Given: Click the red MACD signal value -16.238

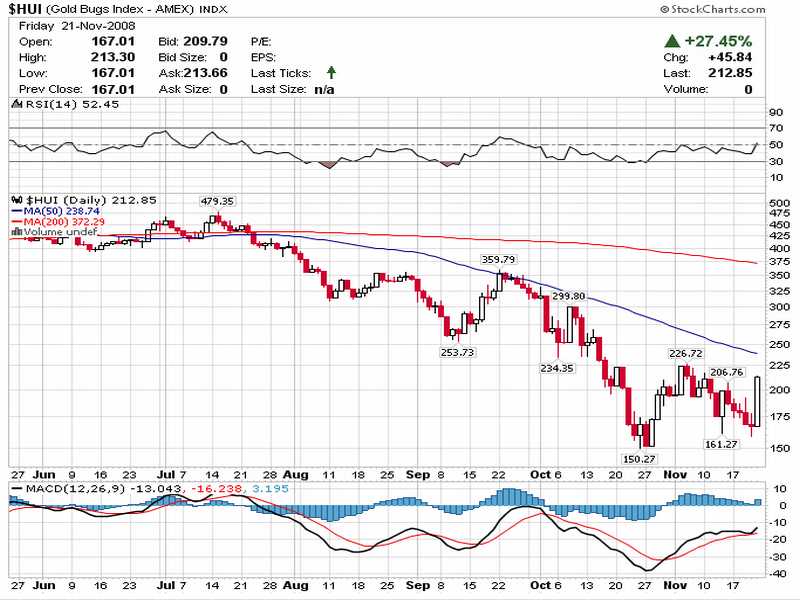Looking at the screenshot, I should pos(216,489).
